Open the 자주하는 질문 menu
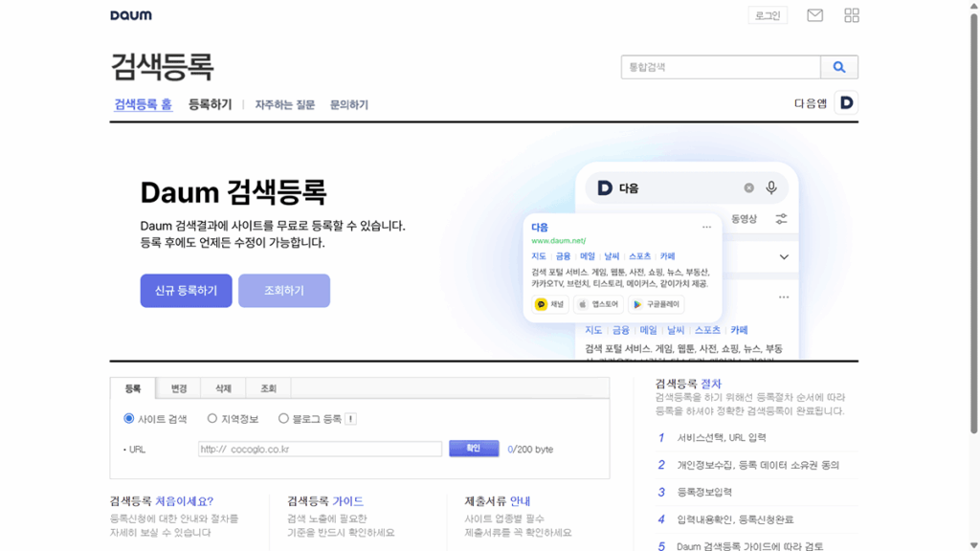Image resolution: width=980 pixels, height=551 pixels. pos(284,105)
